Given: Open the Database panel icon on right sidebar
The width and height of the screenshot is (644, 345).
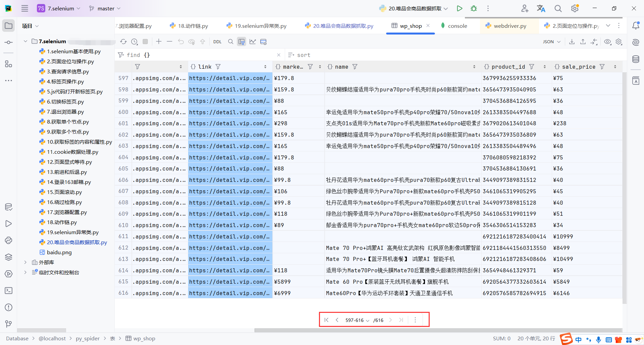Looking at the screenshot, I should tap(636, 59).
